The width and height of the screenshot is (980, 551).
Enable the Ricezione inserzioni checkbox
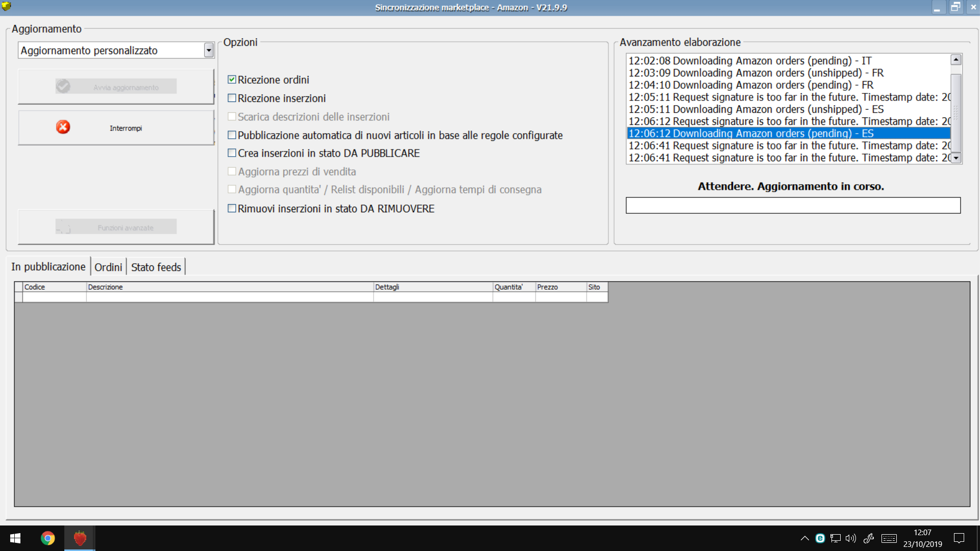coord(232,98)
